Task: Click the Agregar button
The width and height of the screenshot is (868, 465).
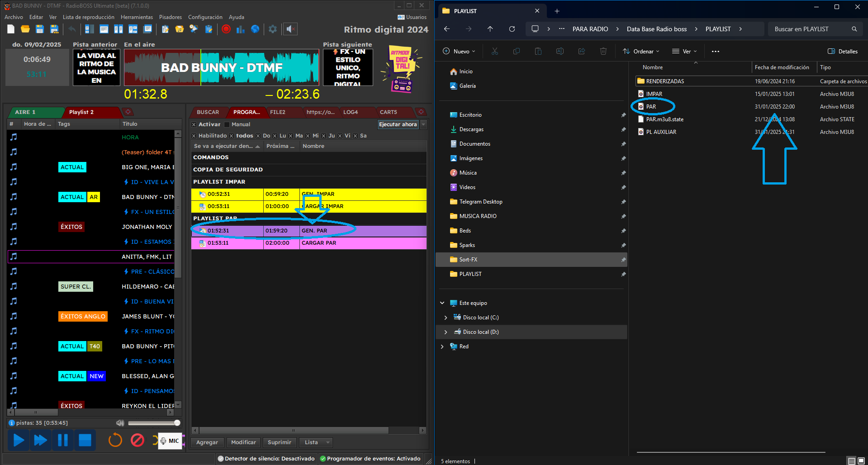Action: tap(207, 442)
